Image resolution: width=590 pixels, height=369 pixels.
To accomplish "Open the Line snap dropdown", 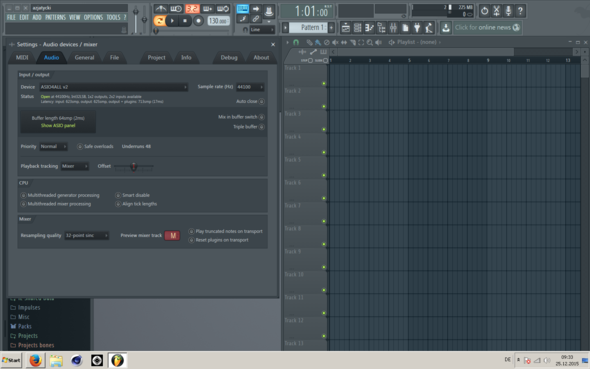I will (x=262, y=30).
